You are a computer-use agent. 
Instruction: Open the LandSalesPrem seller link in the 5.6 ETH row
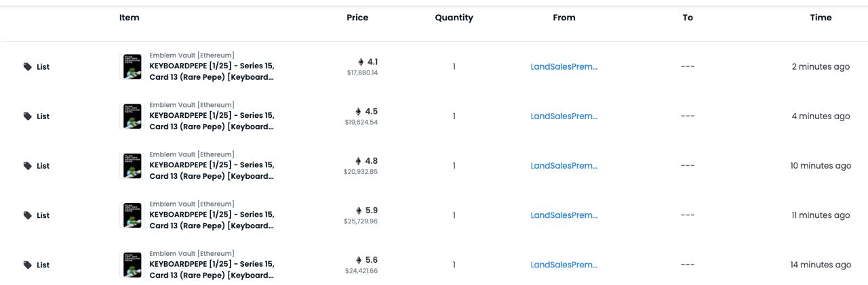coord(564,265)
